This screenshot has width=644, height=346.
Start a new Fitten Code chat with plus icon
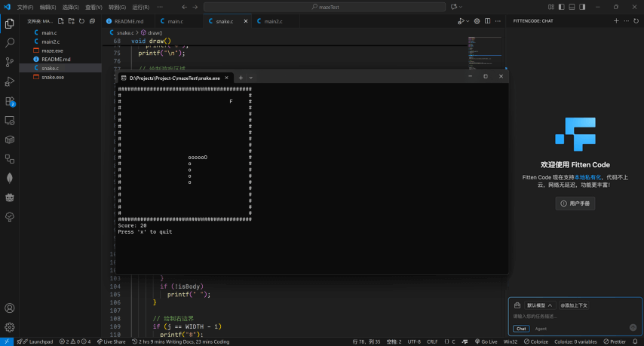(x=616, y=21)
